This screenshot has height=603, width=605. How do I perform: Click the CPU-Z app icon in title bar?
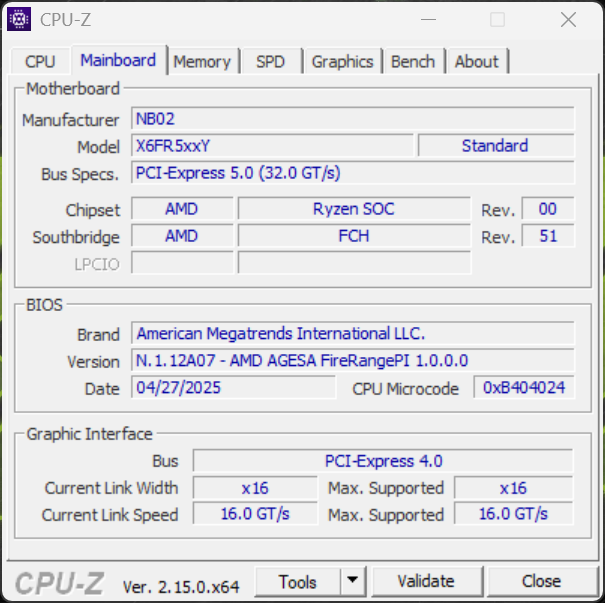19,19
